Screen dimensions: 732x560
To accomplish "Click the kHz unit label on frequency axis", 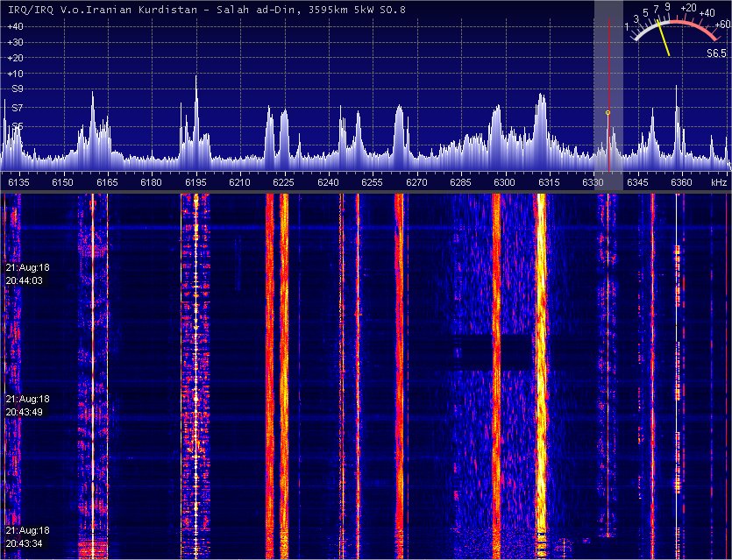I will [x=719, y=182].
